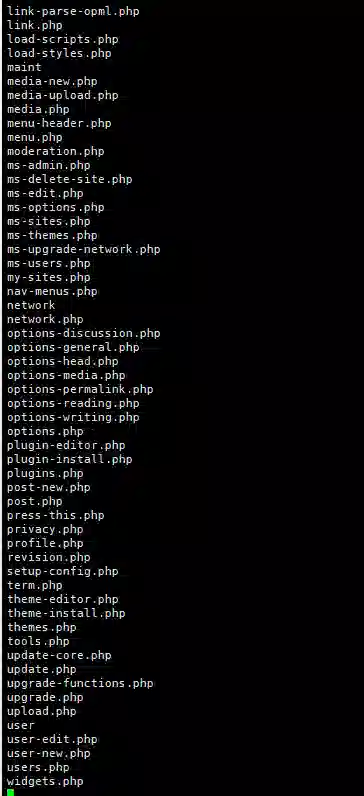
Task: Click upgrade-functions.php entry
Action: [80, 683]
